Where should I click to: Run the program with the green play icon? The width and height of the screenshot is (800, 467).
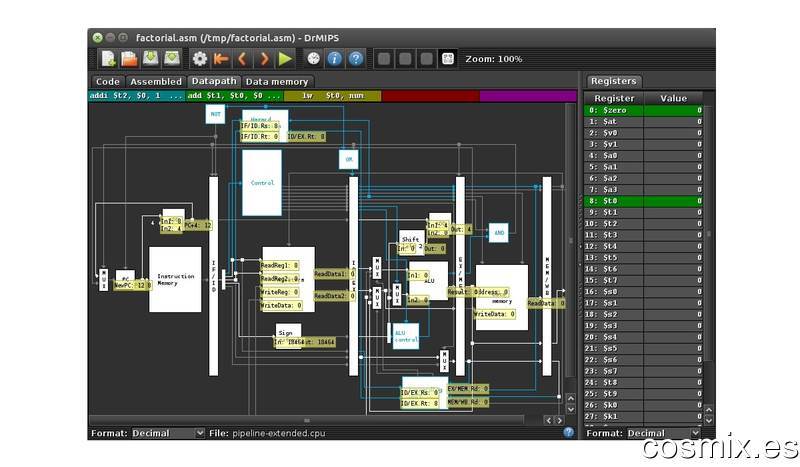click(x=285, y=59)
